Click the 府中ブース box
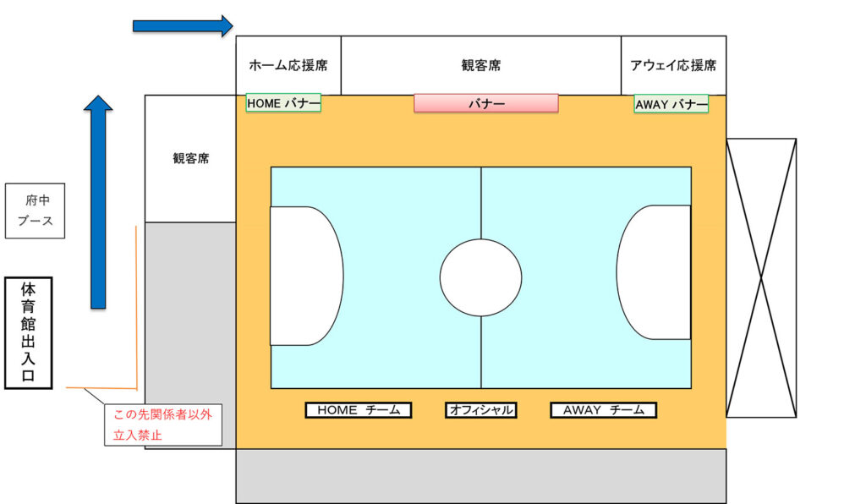 click(35, 211)
